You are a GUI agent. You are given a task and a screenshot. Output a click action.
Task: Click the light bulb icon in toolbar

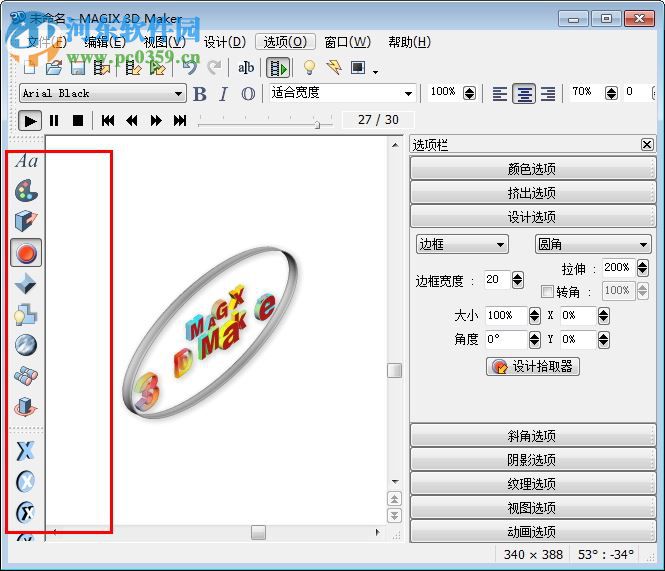310,67
